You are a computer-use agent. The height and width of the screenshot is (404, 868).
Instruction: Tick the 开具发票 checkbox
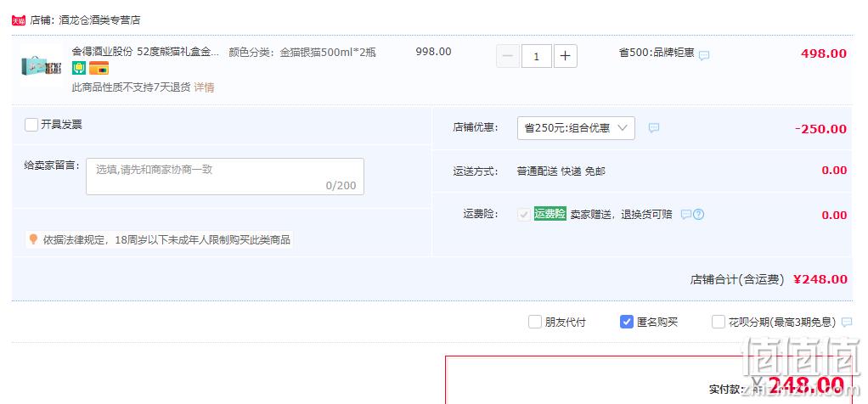[x=31, y=125]
